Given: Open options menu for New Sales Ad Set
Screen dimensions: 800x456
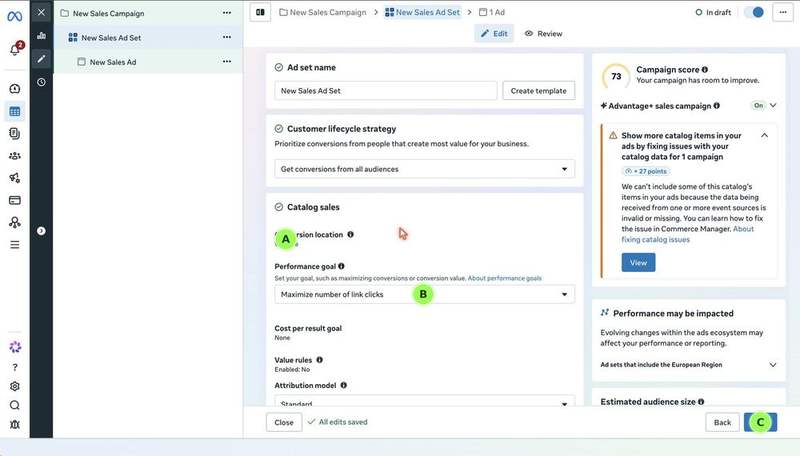Looking at the screenshot, I should [227, 37].
